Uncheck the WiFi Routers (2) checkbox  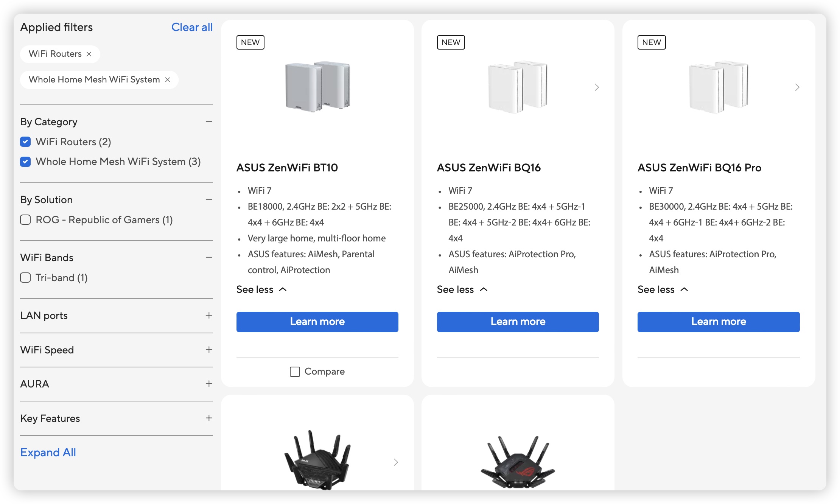pyautogui.click(x=25, y=142)
